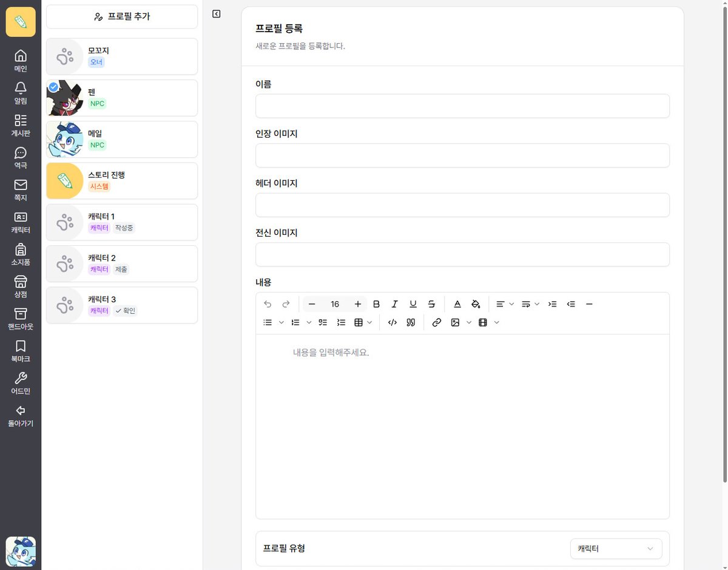Image resolution: width=728 pixels, height=570 pixels.
Task: Pick a text color with the A color swatch
Action: (457, 304)
